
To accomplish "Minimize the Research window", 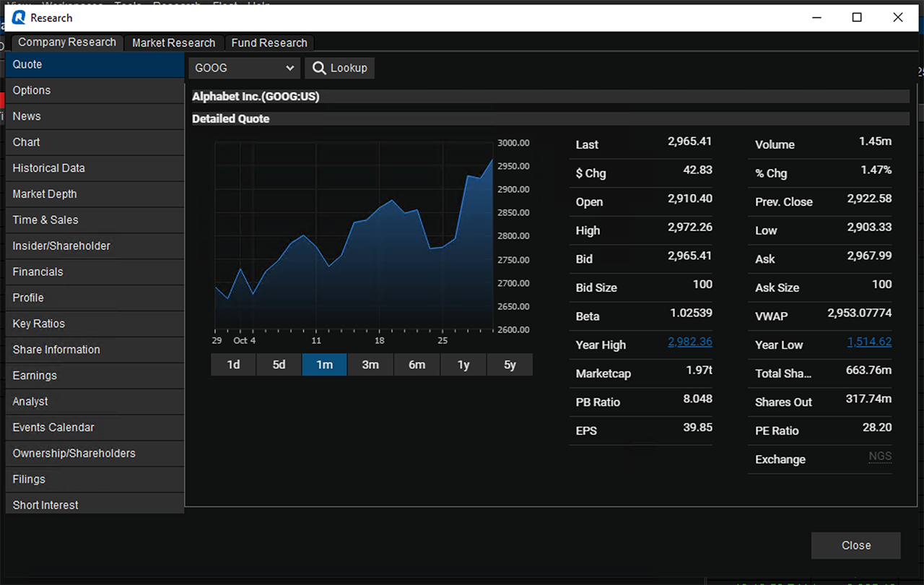I will (x=816, y=17).
